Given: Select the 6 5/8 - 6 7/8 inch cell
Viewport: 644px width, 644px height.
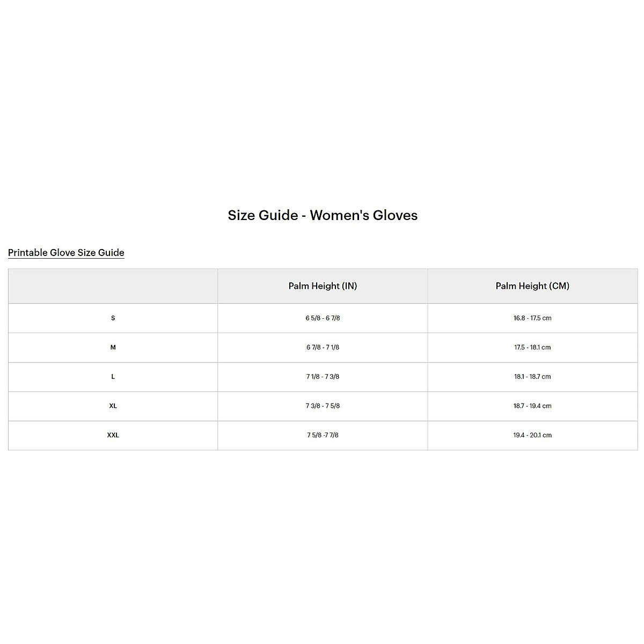Looking at the screenshot, I should 323,318.
